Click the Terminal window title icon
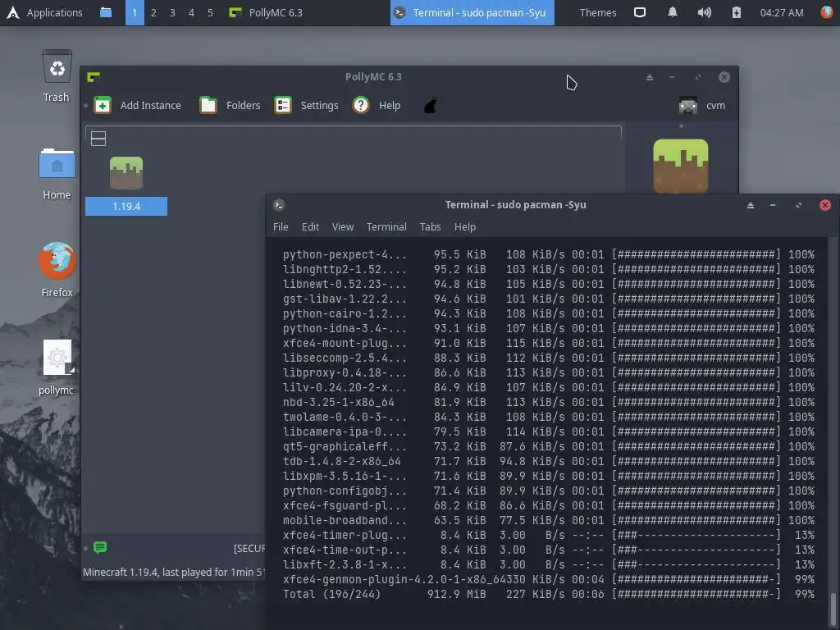840x630 pixels. 279,204
